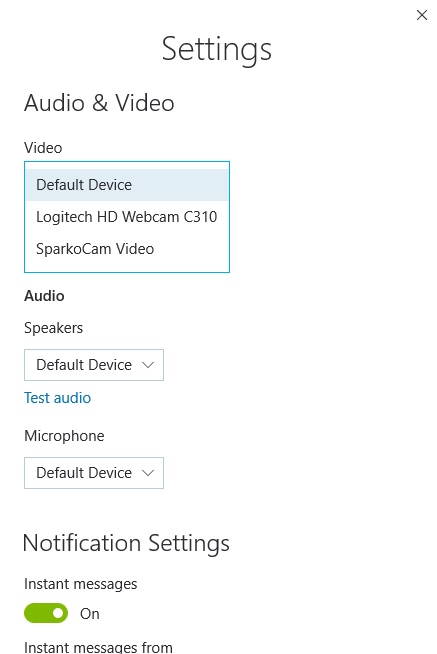Click the Microphone field label
The width and height of the screenshot is (437, 654).
pos(64,436)
